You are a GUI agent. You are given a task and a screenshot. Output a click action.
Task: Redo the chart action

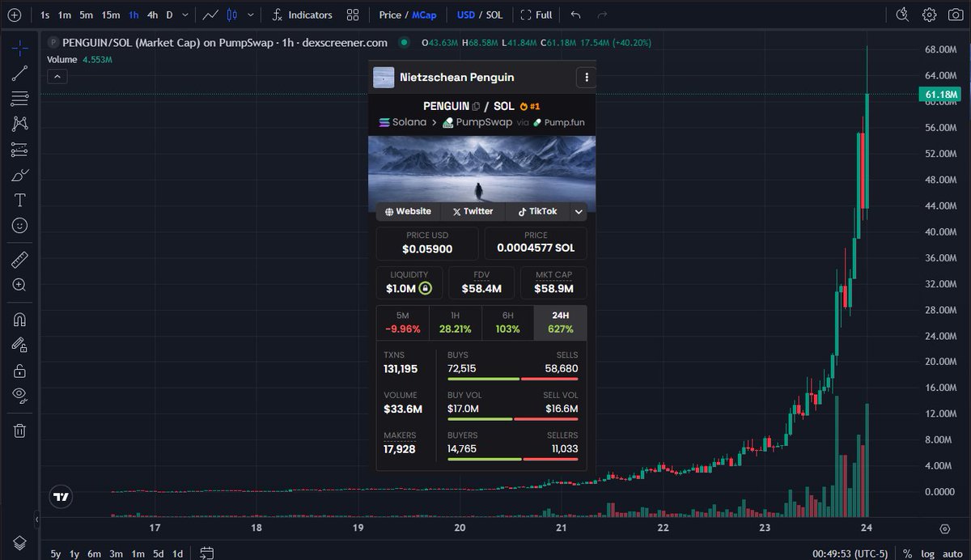[601, 15]
